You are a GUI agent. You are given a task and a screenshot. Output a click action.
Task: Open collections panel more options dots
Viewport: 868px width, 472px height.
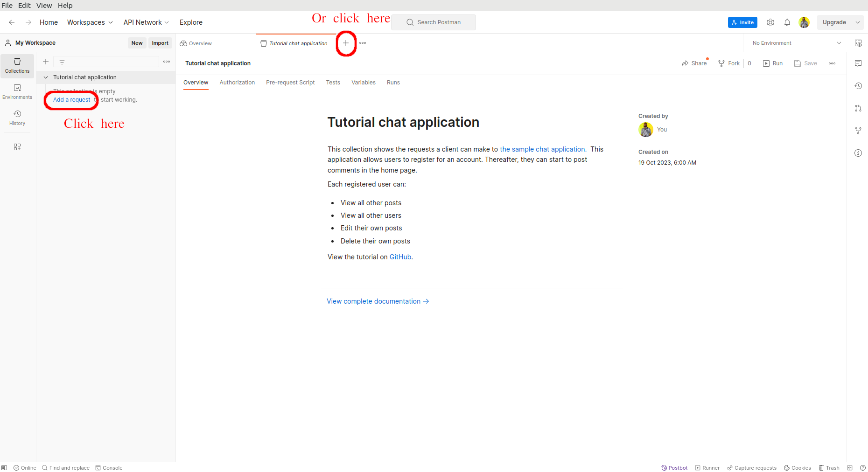(167, 62)
